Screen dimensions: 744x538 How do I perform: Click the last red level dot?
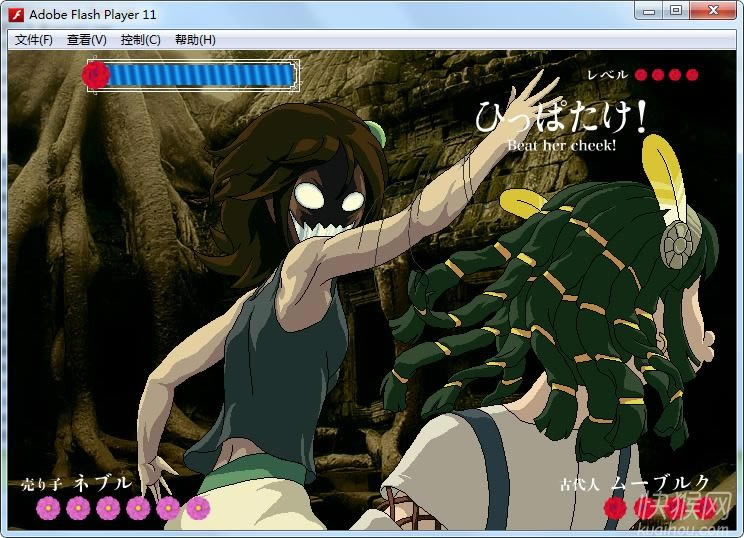[692, 74]
